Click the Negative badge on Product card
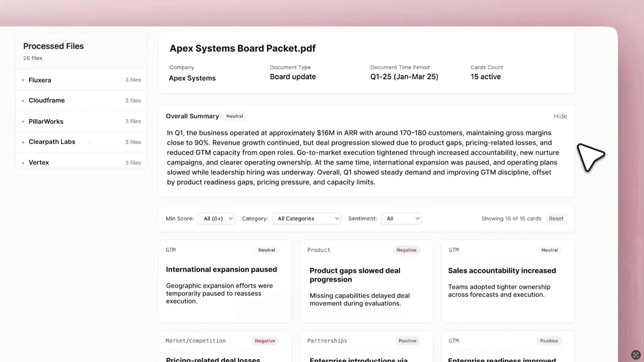 click(x=406, y=250)
